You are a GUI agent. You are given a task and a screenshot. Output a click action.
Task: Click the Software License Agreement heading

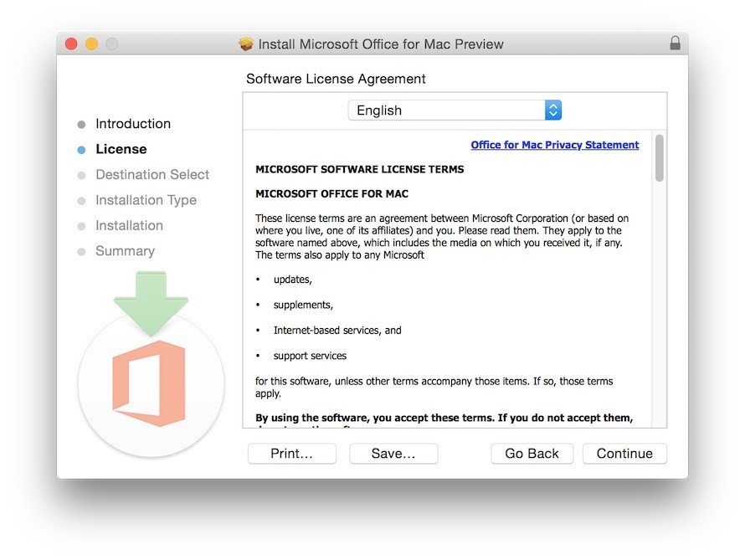coord(336,79)
